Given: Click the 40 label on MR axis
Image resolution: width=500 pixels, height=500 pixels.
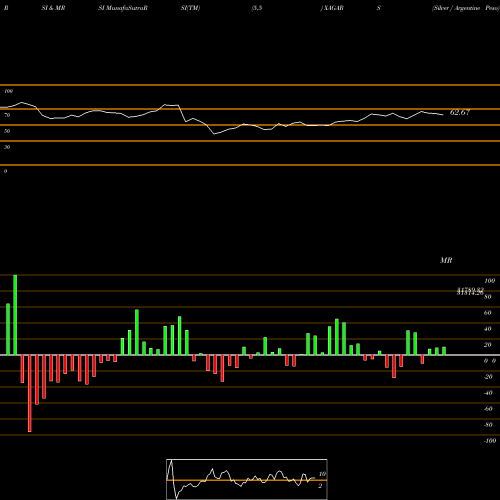Looking at the screenshot, I should pos(488,329).
